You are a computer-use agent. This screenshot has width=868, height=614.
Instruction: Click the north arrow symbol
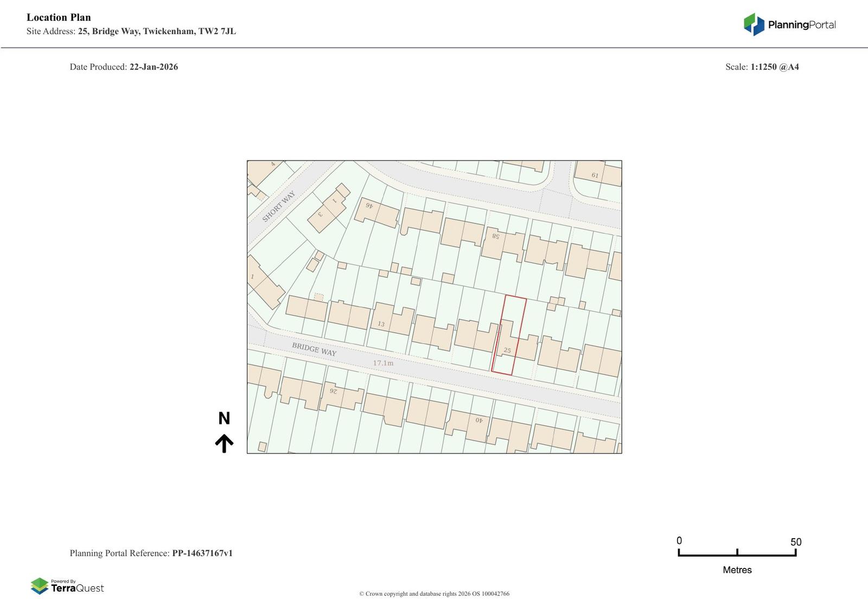click(224, 443)
